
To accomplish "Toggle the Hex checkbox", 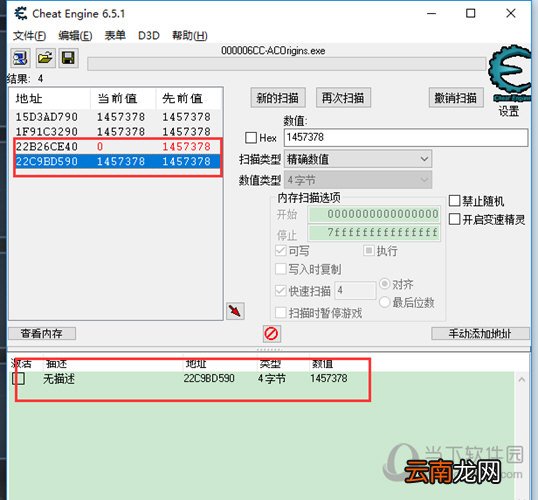I will pos(251,138).
